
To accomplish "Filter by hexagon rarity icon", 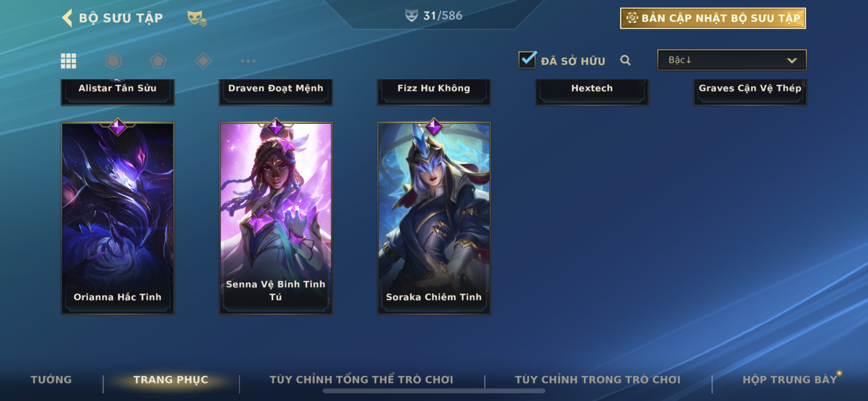I will [x=114, y=61].
